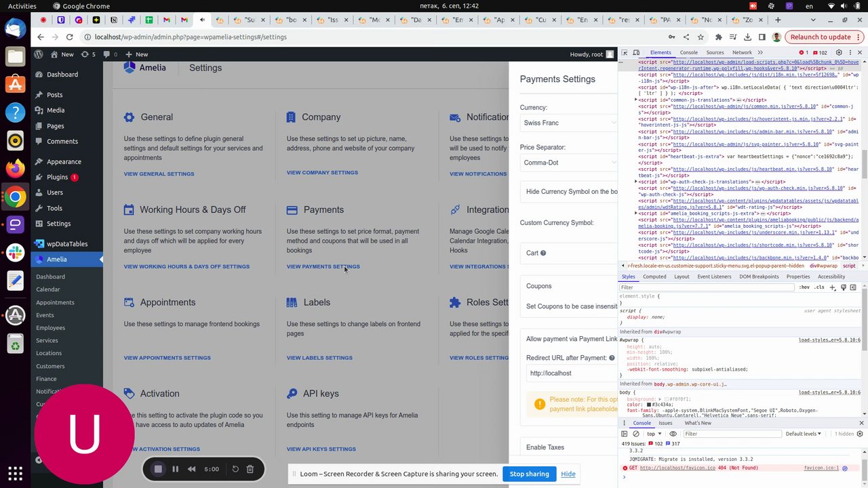Toggle device toolbar in DevTools
This screenshot has height=488, width=868.
[637, 52]
